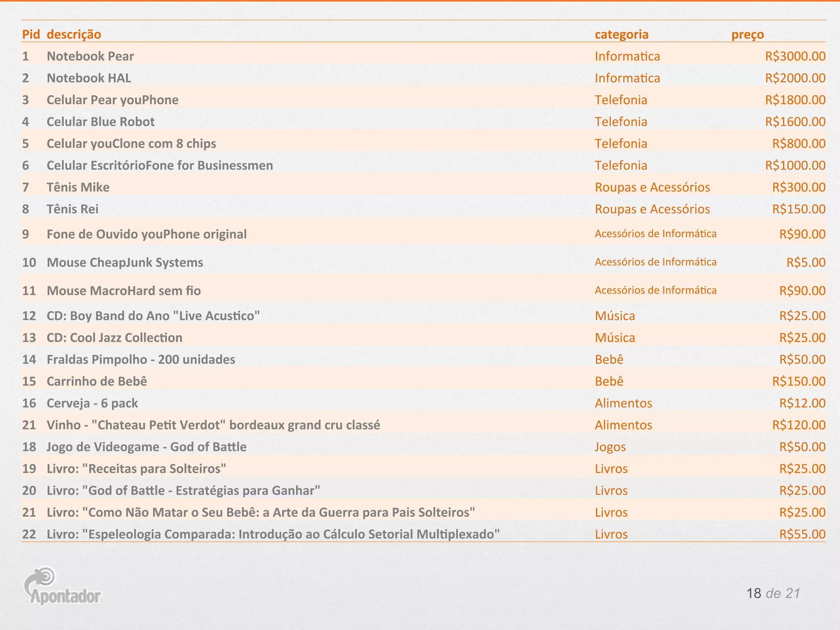The height and width of the screenshot is (630, 840).
Task: Click Fraldas Pimpolho - 200 unidades
Action: coord(141,360)
